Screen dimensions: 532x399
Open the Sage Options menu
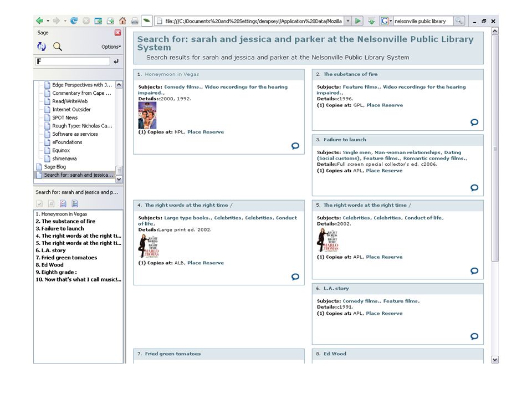point(111,47)
